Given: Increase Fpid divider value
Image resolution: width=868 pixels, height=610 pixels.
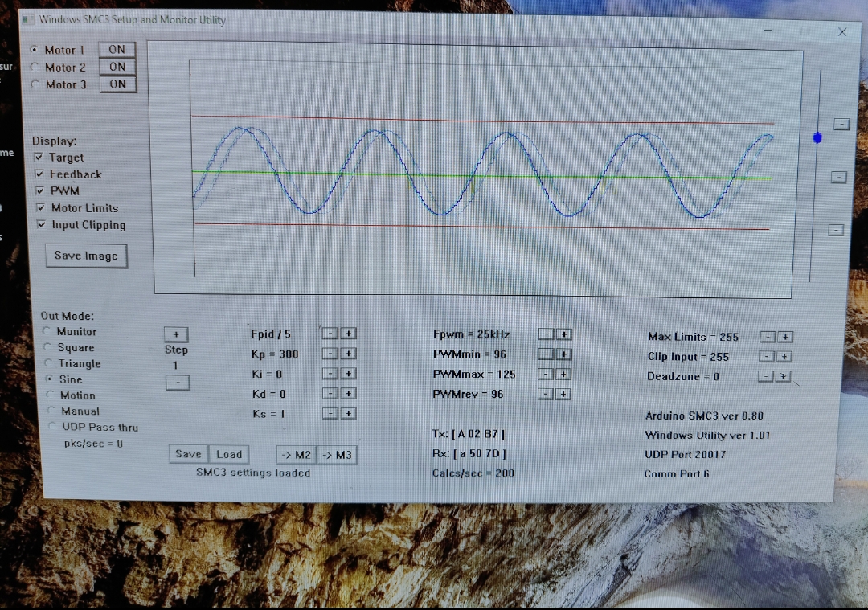Looking at the screenshot, I should [x=348, y=334].
